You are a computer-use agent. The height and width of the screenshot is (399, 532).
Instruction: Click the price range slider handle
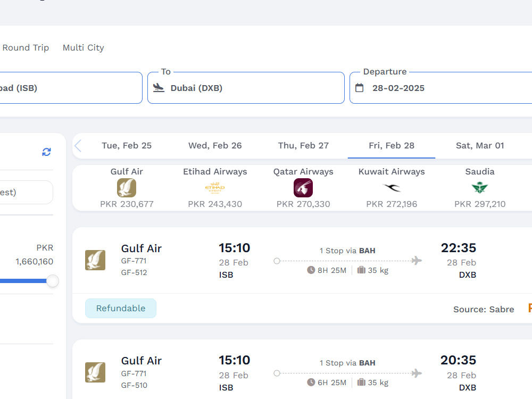53,281
